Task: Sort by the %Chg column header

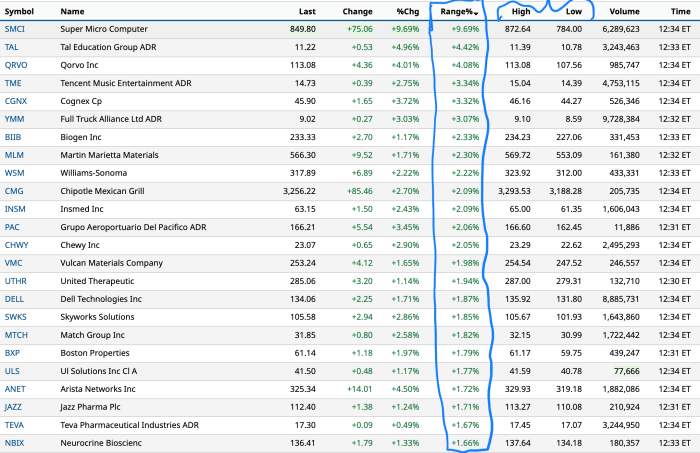Action: point(407,11)
